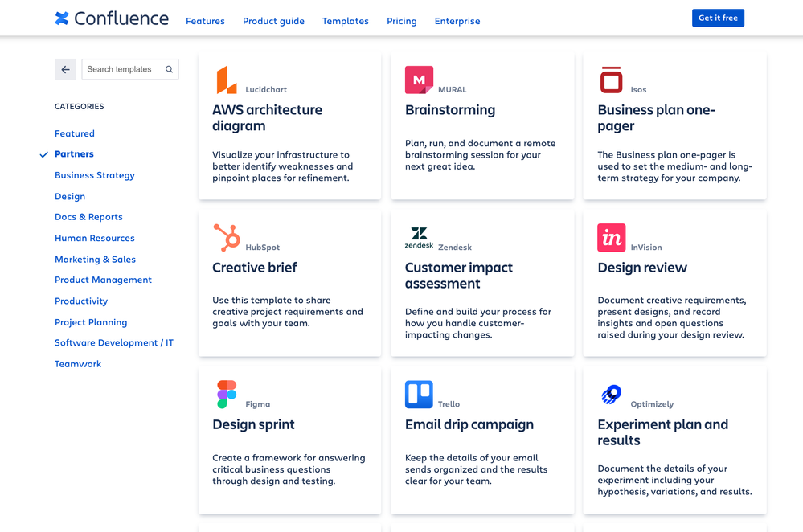Viewport: 803px width, 532px height.
Task: Open the Templates nav item
Action: click(345, 21)
